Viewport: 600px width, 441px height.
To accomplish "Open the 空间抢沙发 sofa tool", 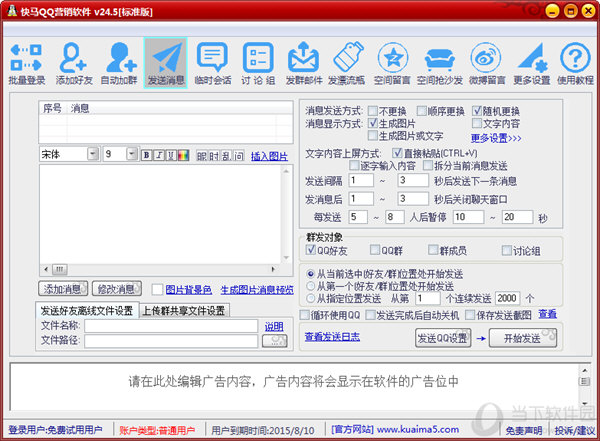I will pos(440,64).
